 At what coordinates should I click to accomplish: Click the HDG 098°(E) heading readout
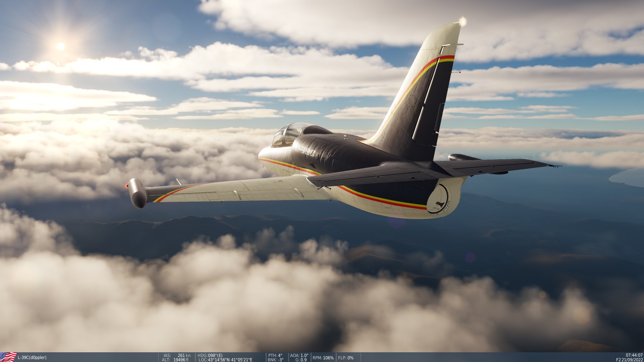[x=210, y=355]
